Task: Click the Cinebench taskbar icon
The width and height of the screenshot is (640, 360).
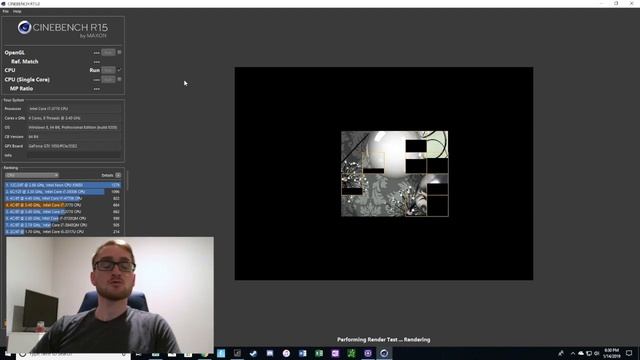Action: [384, 353]
